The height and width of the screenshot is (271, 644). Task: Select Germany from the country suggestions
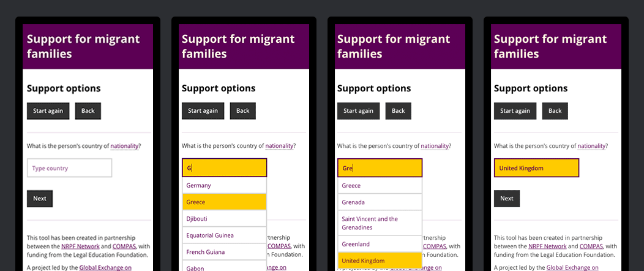point(224,185)
